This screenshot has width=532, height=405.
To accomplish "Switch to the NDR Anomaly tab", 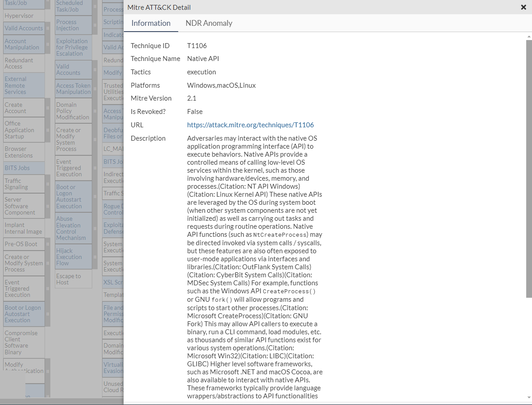I will coord(209,23).
